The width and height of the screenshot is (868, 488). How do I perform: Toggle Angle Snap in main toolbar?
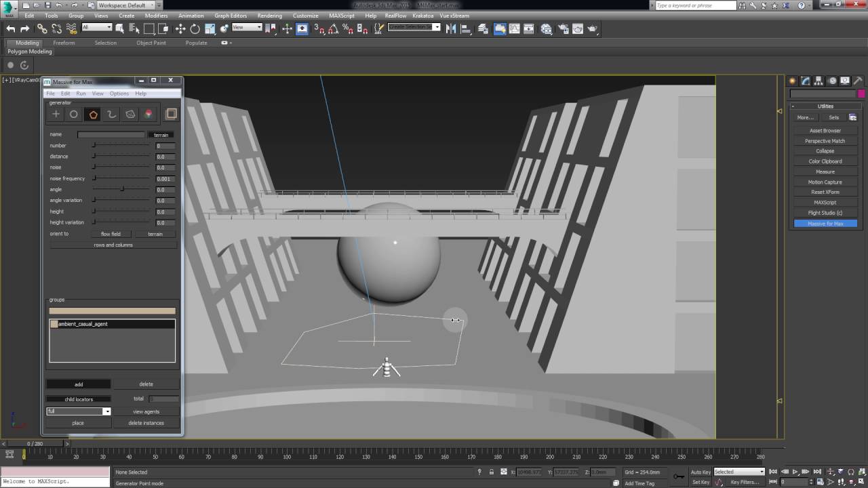[x=333, y=28]
